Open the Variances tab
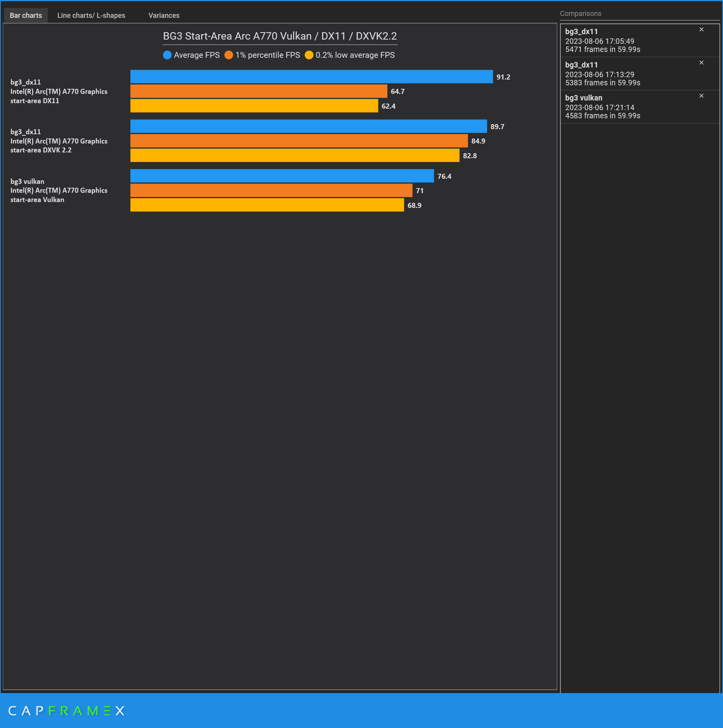The height and width of the screenshot is (728, 723). (x=164, y=16)
